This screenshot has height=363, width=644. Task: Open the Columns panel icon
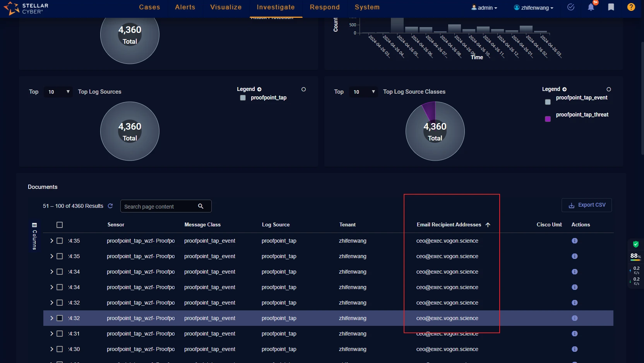34,225
